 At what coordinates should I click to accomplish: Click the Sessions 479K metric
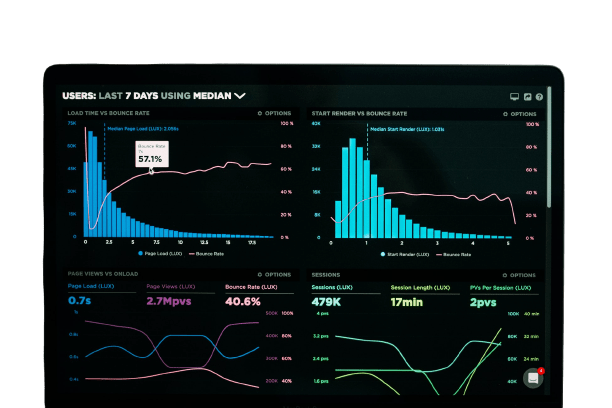328,301
